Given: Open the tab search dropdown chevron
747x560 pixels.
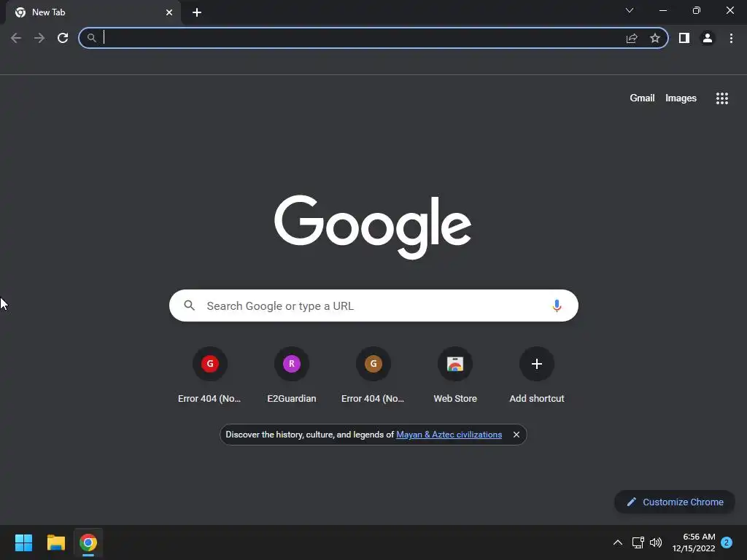Looking at the screenshot, I should coord(630,10).
